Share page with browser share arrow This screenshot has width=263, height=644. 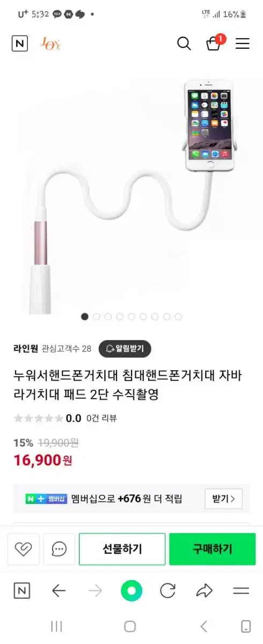[x=204, y=591]
